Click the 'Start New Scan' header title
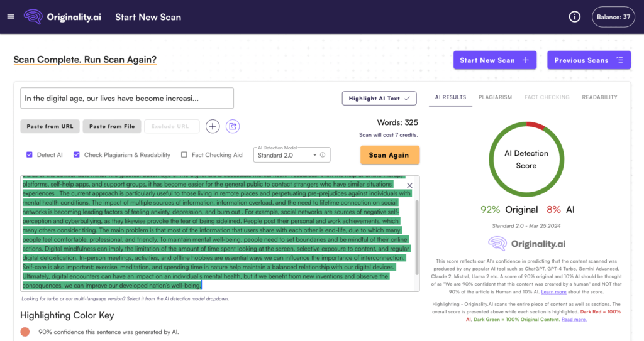644x341 pixels. click(148, 17)
